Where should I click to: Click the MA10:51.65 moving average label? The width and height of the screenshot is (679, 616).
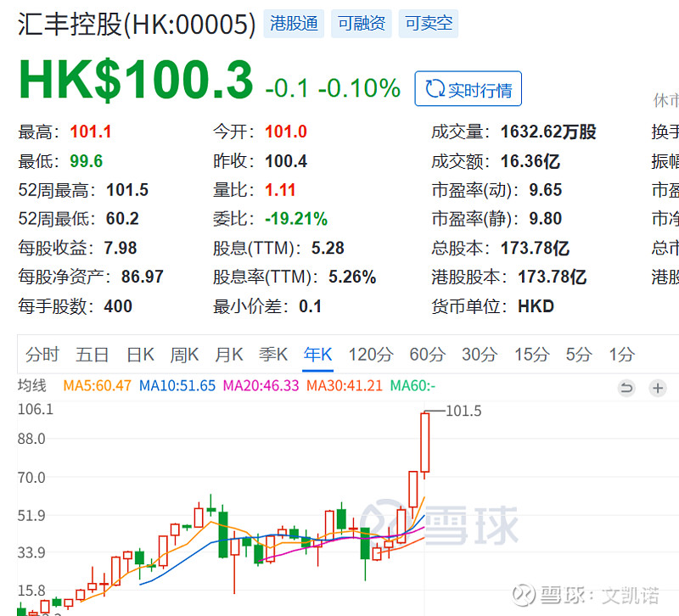[x=177, y=385]
